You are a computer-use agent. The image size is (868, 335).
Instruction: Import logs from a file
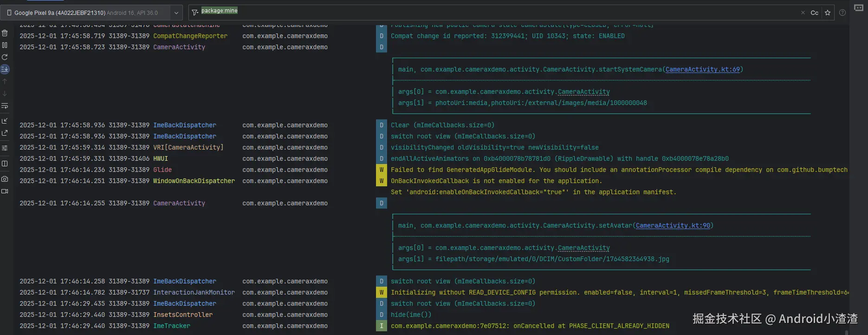5,121
